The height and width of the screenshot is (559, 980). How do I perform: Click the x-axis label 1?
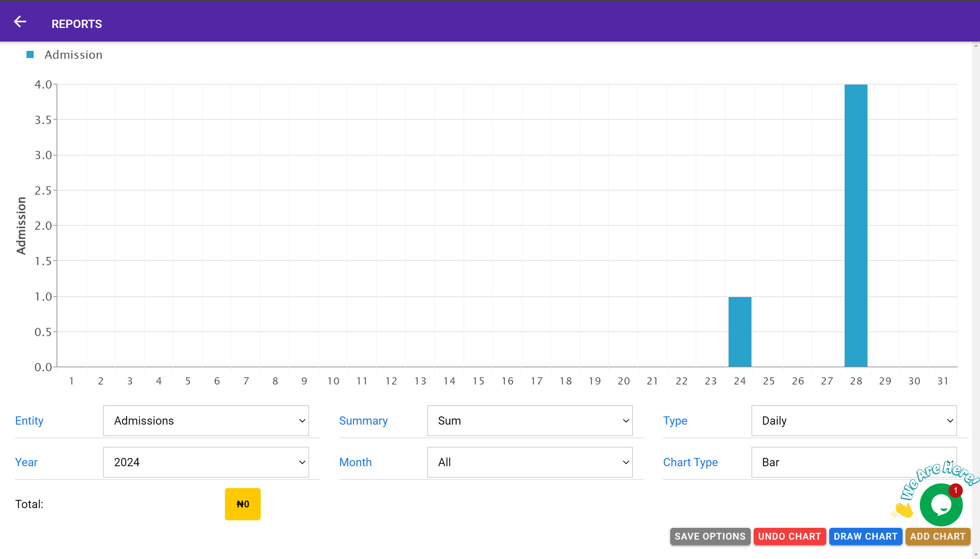pos(71,381)
